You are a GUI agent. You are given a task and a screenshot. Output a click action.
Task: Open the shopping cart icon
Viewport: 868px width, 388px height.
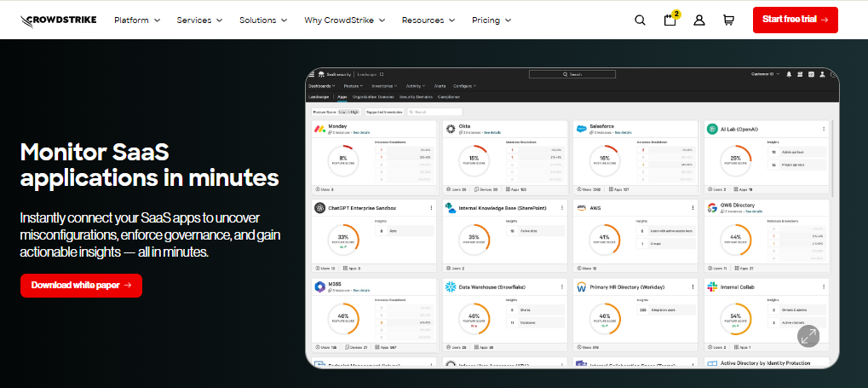[728, 20]
